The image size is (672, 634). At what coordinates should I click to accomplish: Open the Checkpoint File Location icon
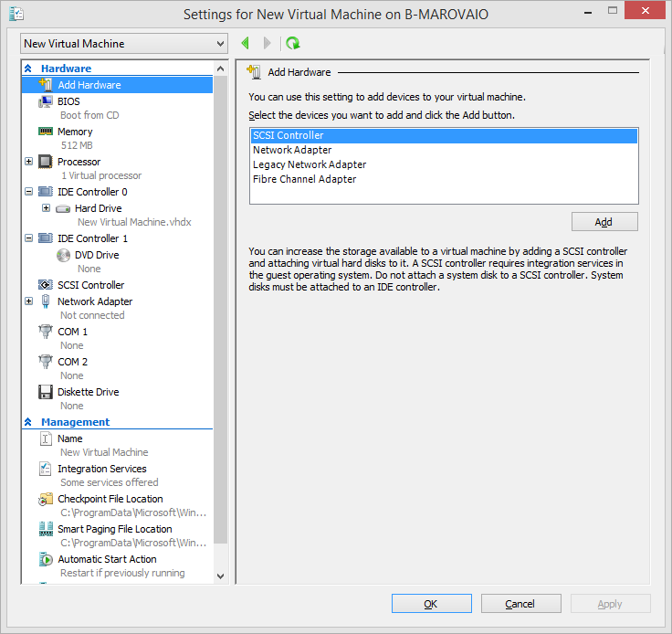pyautogui.click(x=46, y=499)
